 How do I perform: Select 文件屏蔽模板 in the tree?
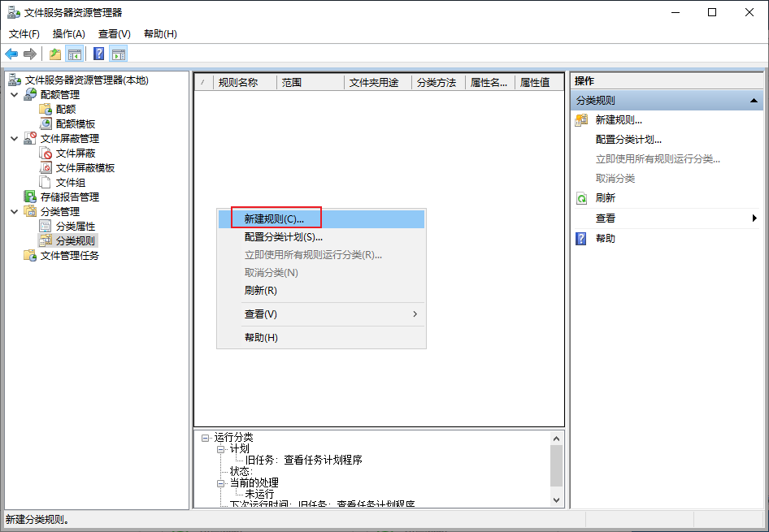click(85, 168)
